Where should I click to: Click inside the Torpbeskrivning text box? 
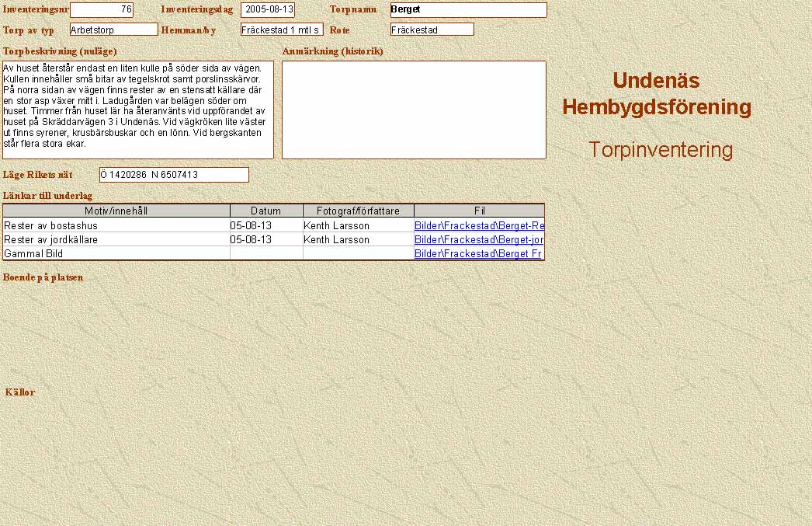pyautogui.click(x=138, y=110)
